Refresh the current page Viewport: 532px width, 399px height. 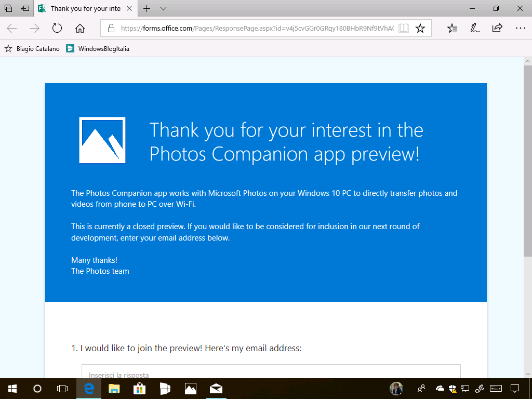[57, 28]
